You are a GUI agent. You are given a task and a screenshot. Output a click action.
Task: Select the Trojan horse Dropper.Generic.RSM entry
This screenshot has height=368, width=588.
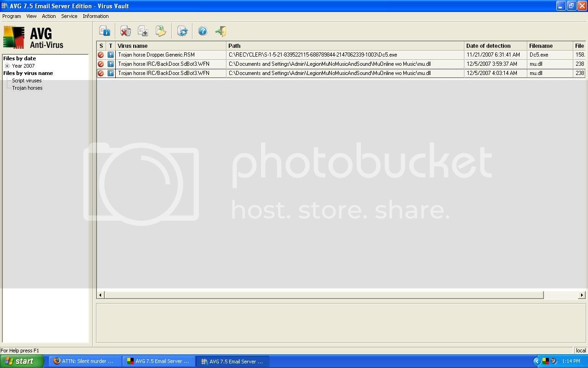point(156,55)
